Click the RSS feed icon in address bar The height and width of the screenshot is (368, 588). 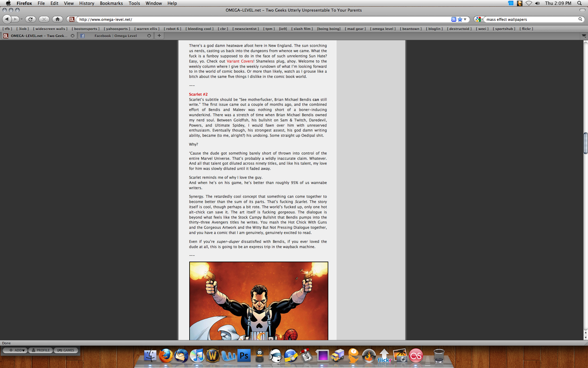tap(454, 19)
